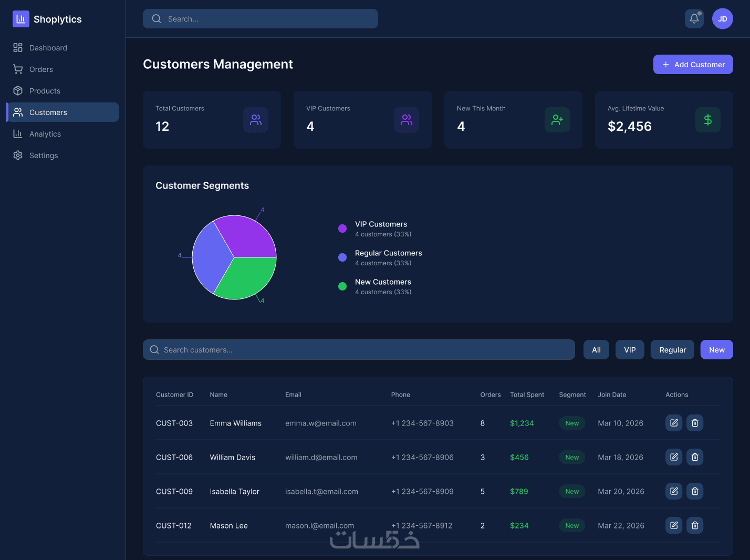The width and height of the screenshot is (750, 560).
Task: Delete customer Emma Williams
Action: [695, 423]
